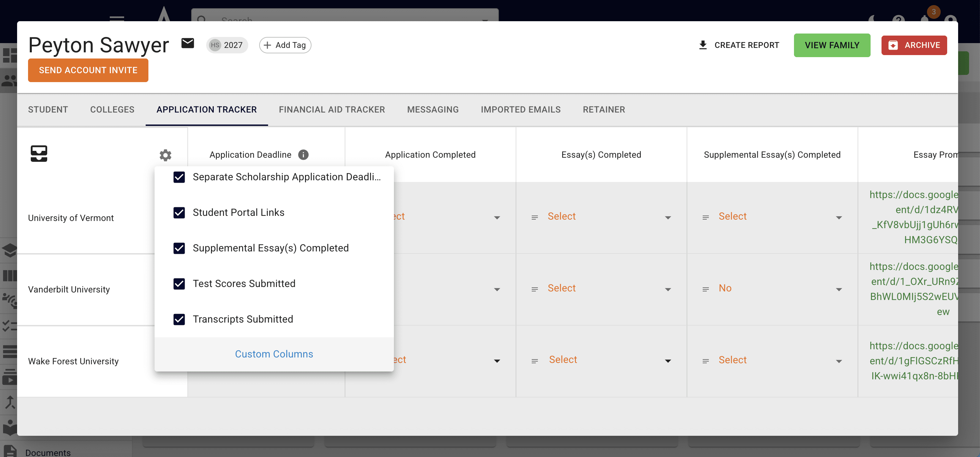Image resolution: width=980 pixels, height=457 pixels.
Task: Open the Retainer tab
Action: tap(604, 109)
